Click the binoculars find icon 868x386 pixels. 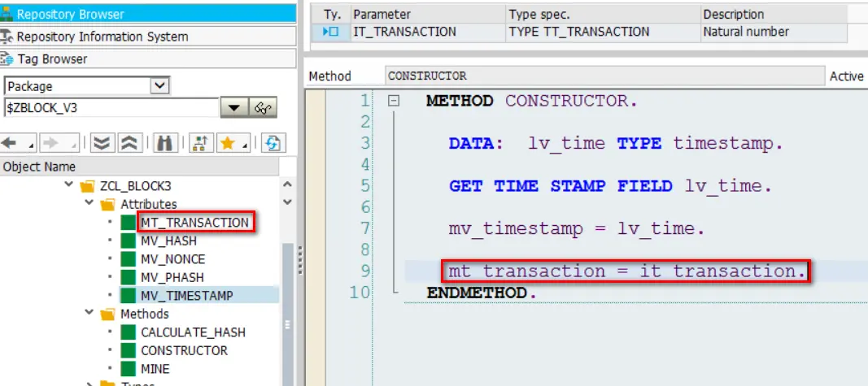[165, 143]
